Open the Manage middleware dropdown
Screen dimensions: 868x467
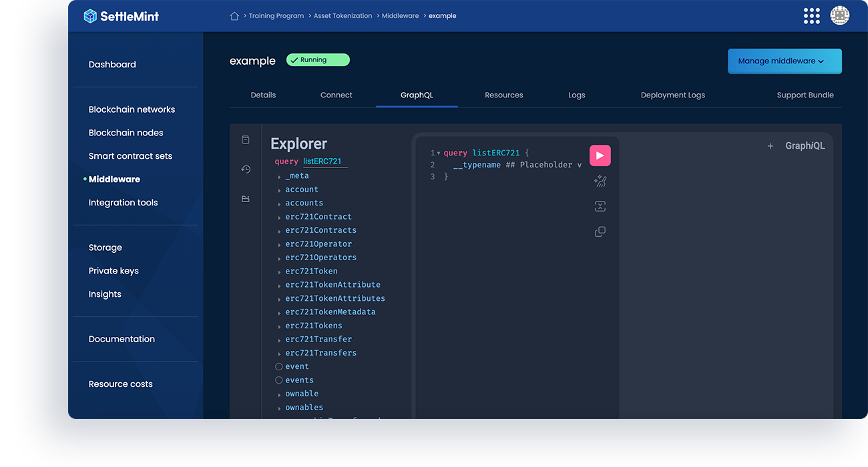click(x=785, y=61)
